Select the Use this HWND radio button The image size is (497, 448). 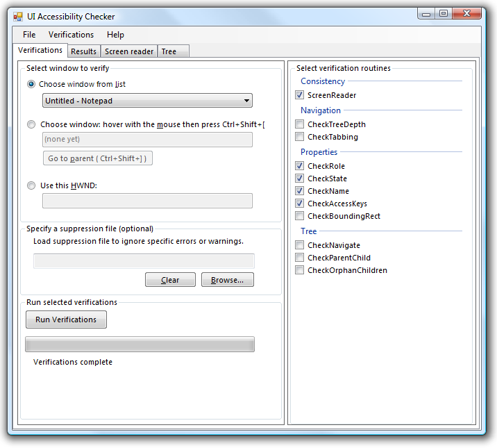(x=31, y=186)
